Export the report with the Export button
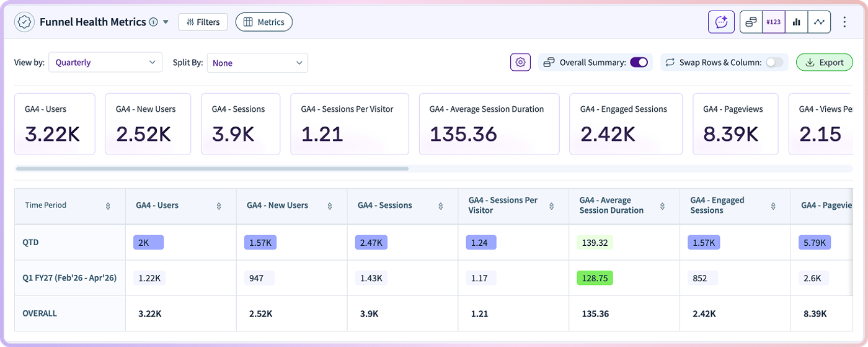 pos(825,62)
